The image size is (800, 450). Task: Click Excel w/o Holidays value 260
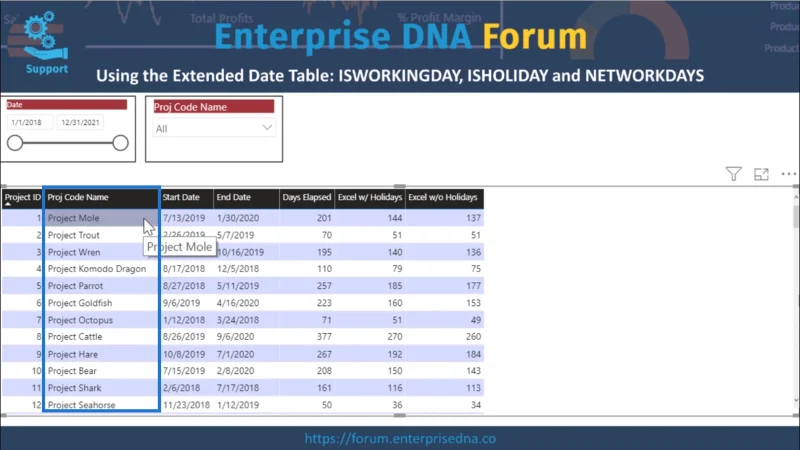(473, 337)
